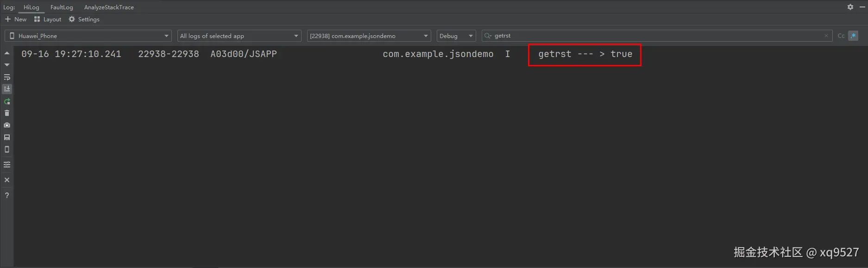This screenshot has height=268, width=868.
Task: Clear the log with trash icon
Action: click(7, 113)
